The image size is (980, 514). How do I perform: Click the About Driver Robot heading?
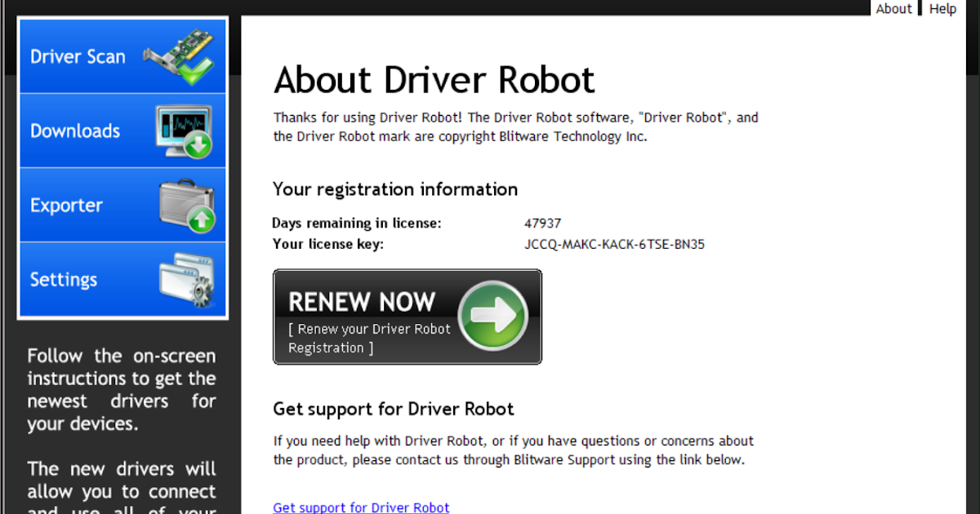[x=434, y=80]
